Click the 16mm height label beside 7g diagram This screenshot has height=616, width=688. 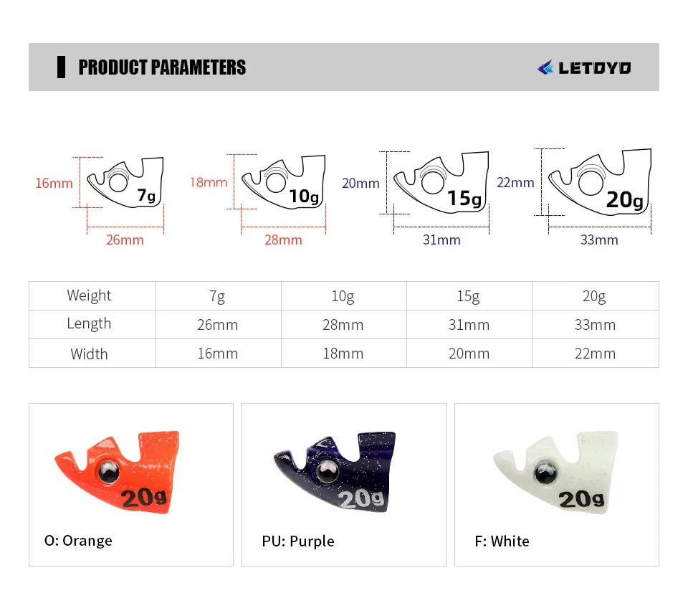point(54,183)
